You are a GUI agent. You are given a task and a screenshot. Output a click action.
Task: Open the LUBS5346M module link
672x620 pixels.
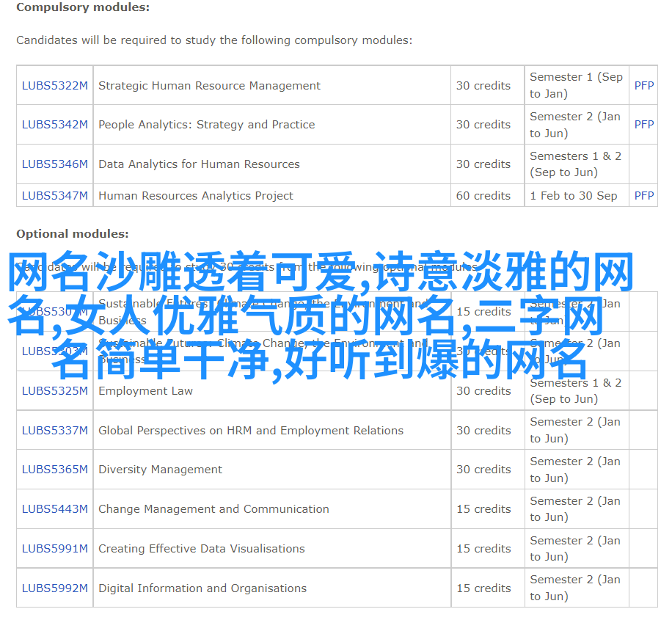pos(55,164)
